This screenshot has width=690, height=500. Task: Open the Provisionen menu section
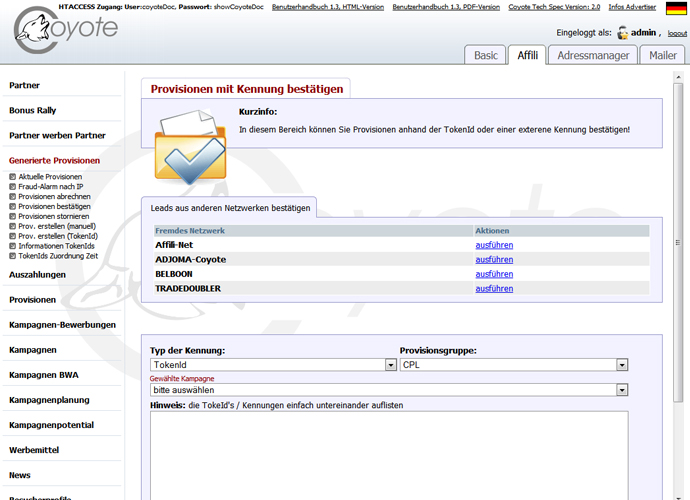point(33,300)
